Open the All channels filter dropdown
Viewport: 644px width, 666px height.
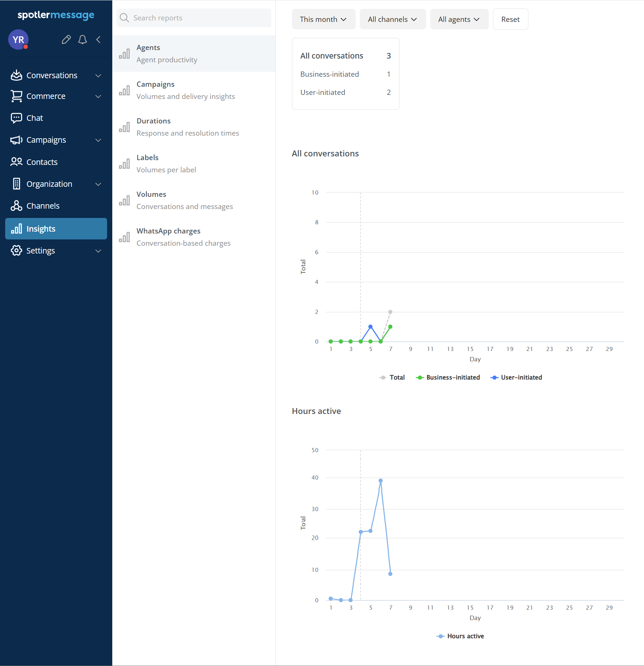click(392, 19)
